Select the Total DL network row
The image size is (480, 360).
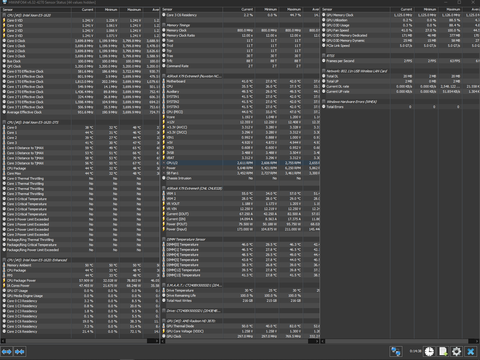(400, 76)
